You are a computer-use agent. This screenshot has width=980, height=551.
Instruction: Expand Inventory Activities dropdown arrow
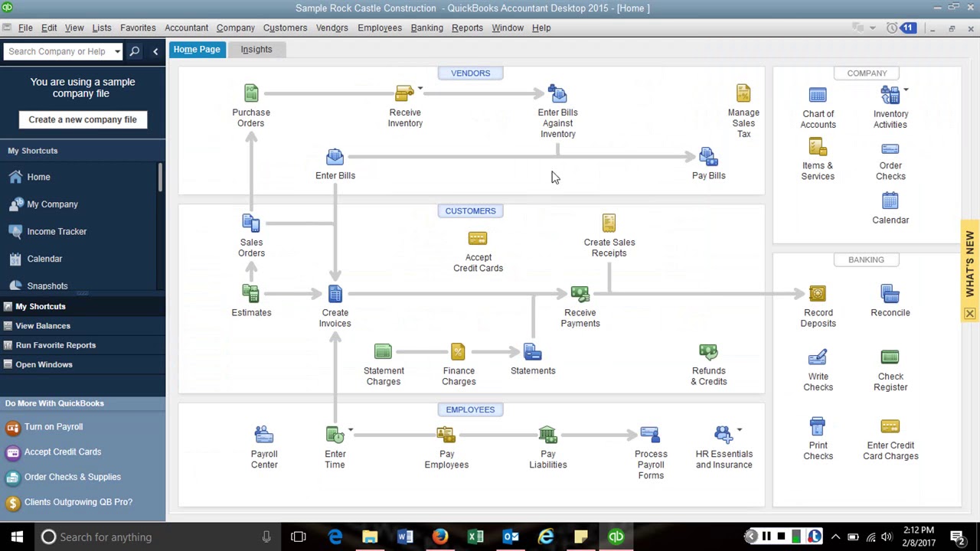click(906, 90)
